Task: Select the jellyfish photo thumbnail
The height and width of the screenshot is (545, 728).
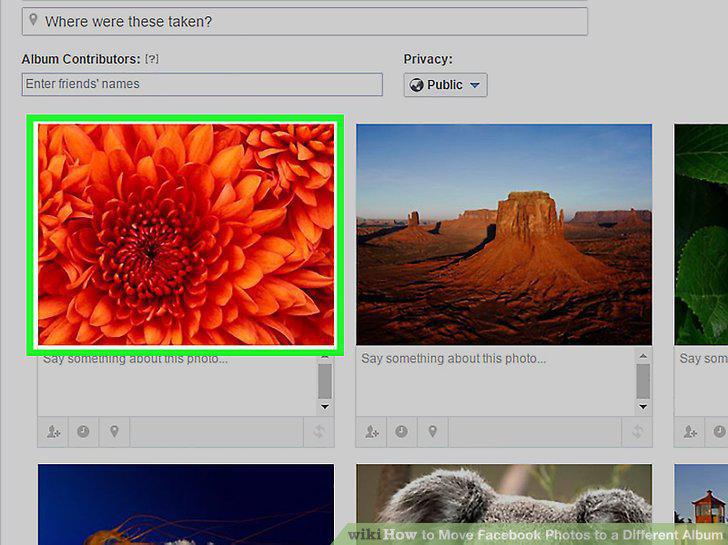Action: 186,505
